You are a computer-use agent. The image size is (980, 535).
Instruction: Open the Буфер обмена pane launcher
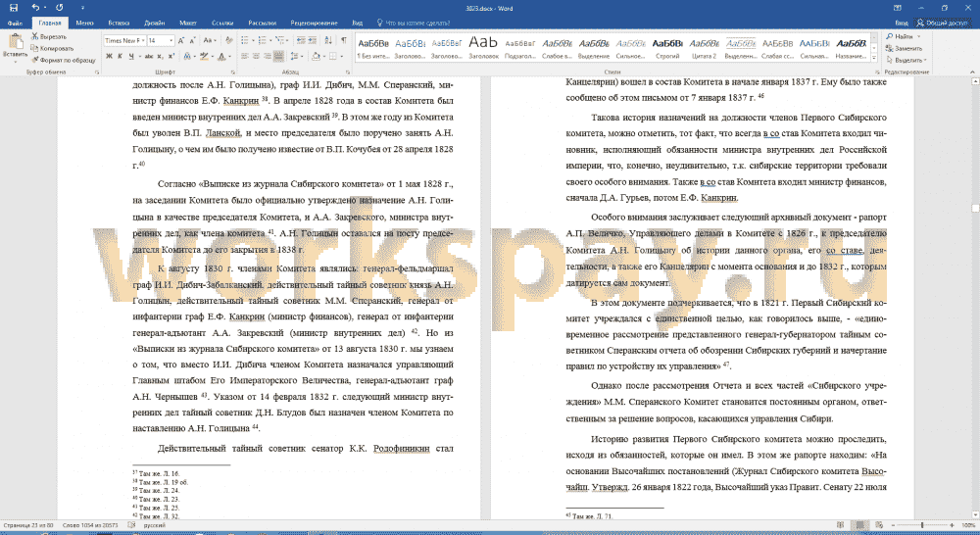97,73
